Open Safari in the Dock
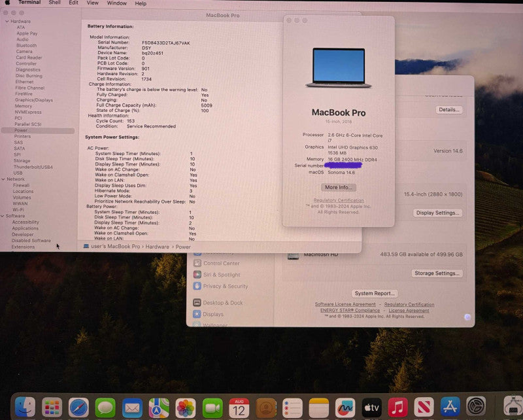The width and height of the screenshot is (523, 420). pos(78,408)
